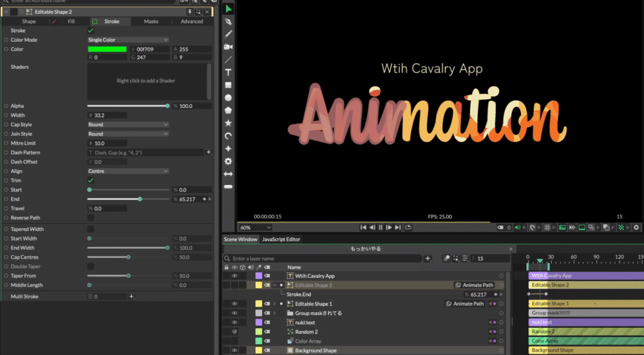
Task: Click Animate Path on Editable Shape 2
Action: click(x=474, y=285)
